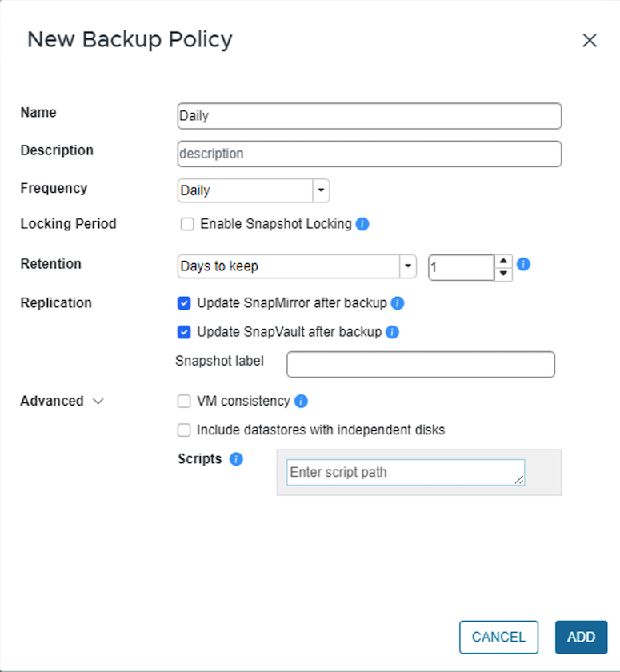Decrease retention value with down arrow

[503, 274]
